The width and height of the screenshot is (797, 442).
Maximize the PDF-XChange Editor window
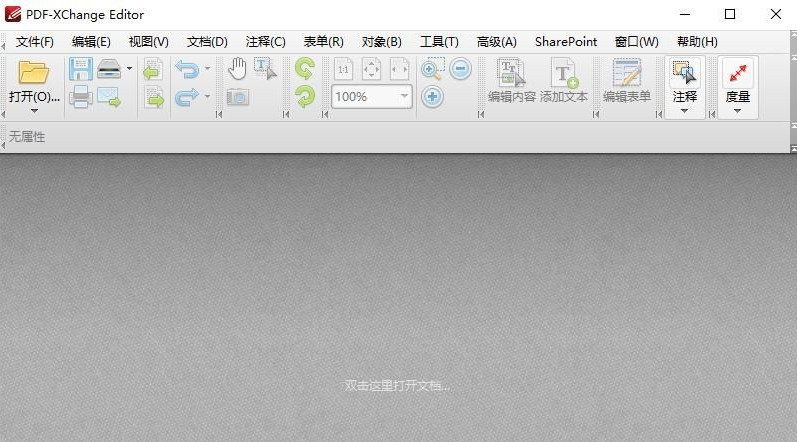(x=730, y=14)
